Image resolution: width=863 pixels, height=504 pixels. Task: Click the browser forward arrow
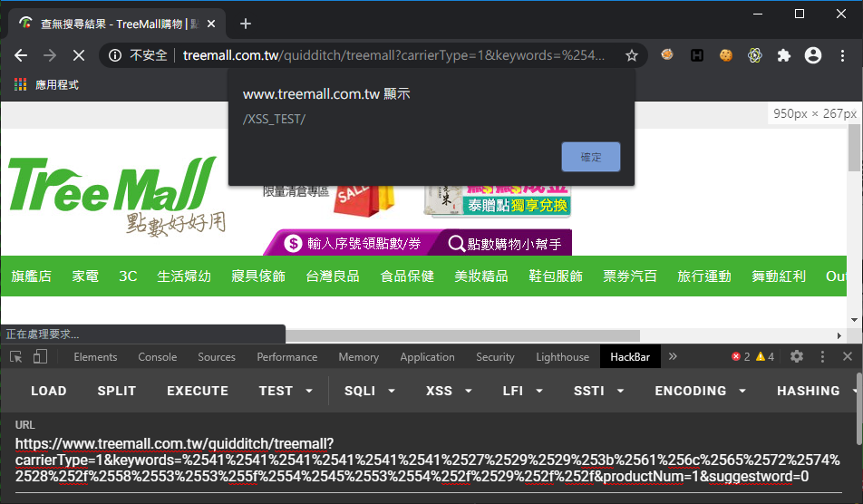(x=50, y=55)
